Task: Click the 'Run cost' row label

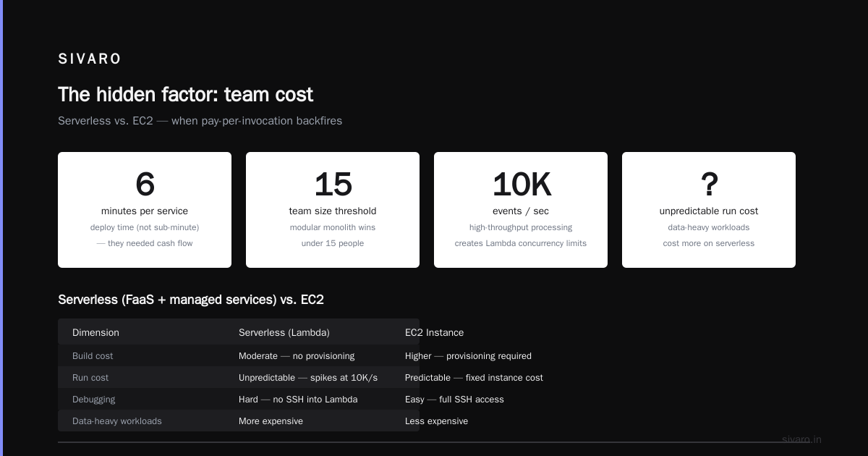Action: tap(90, 378)
